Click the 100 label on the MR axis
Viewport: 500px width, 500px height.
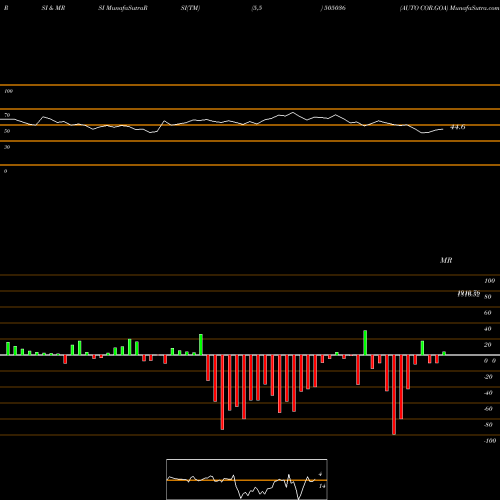pyautogui.click(x=489, y=281)
